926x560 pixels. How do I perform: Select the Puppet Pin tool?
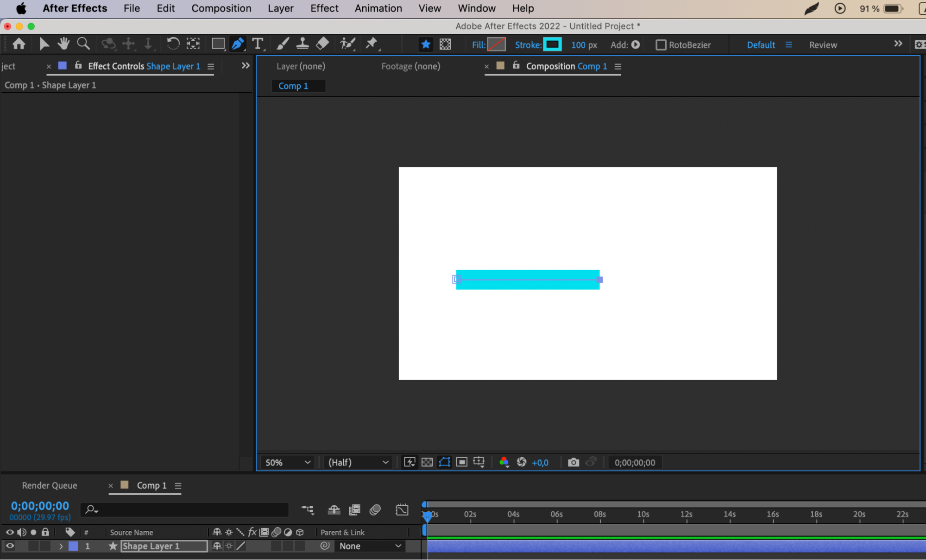pos(372,44)
